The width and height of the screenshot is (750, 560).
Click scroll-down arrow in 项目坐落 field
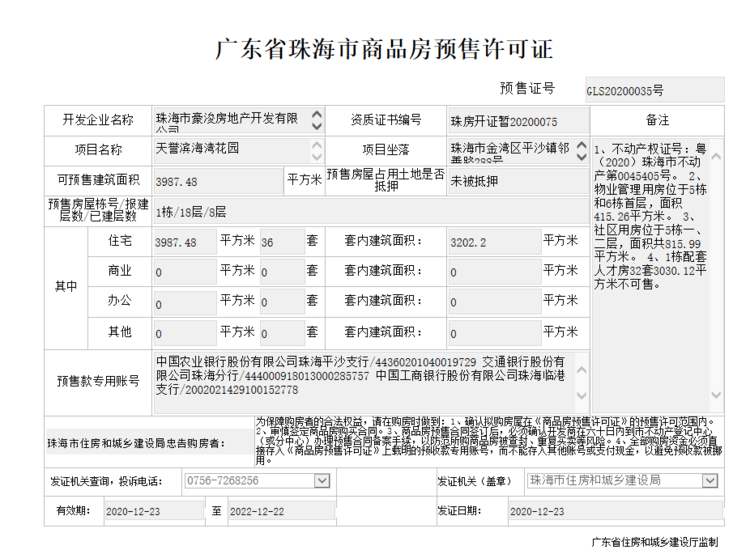click(x=579, y=158)
